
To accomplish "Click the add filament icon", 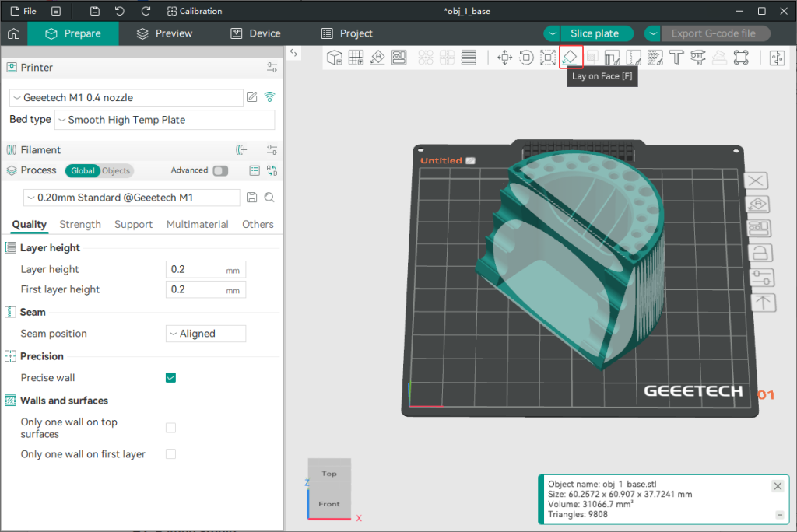I will coord(241,150).
